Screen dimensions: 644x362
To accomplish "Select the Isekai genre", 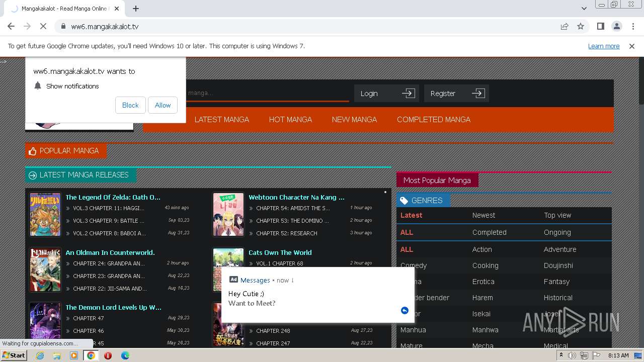I will [x=481, y=314].
